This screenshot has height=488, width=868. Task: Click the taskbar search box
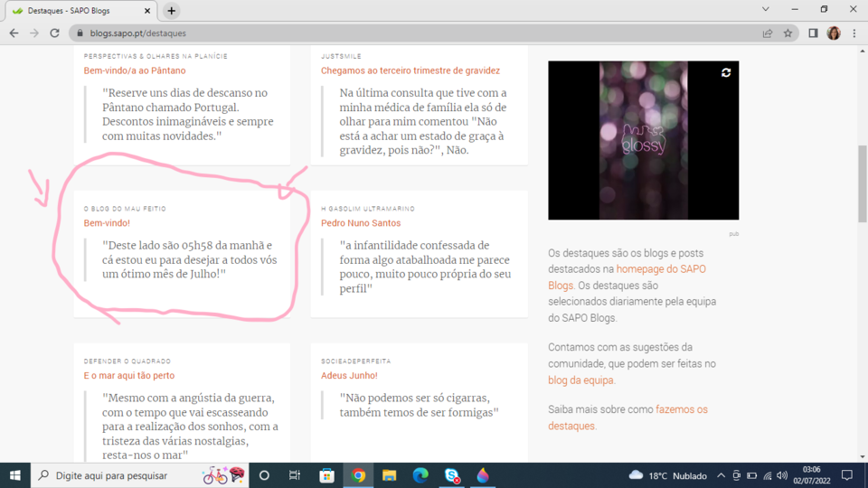tap(139, 475)
